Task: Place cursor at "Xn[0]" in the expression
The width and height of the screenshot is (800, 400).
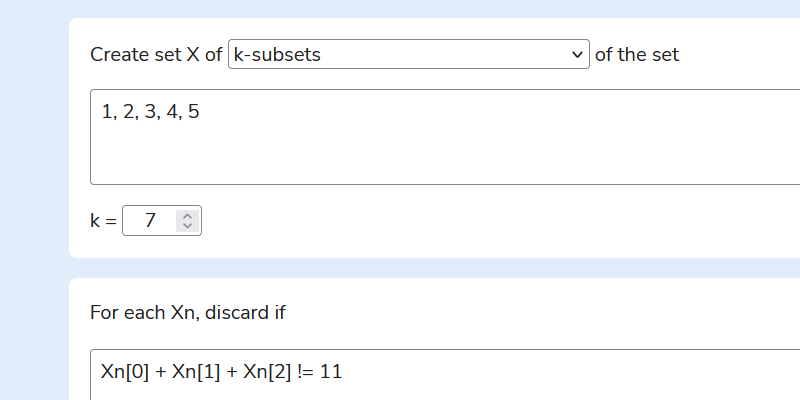Action: [x=125, y=372]
